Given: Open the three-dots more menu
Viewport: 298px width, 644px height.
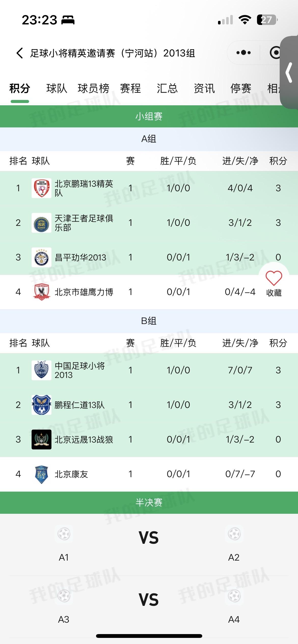Looking at the screenshot, I should 243,53.
